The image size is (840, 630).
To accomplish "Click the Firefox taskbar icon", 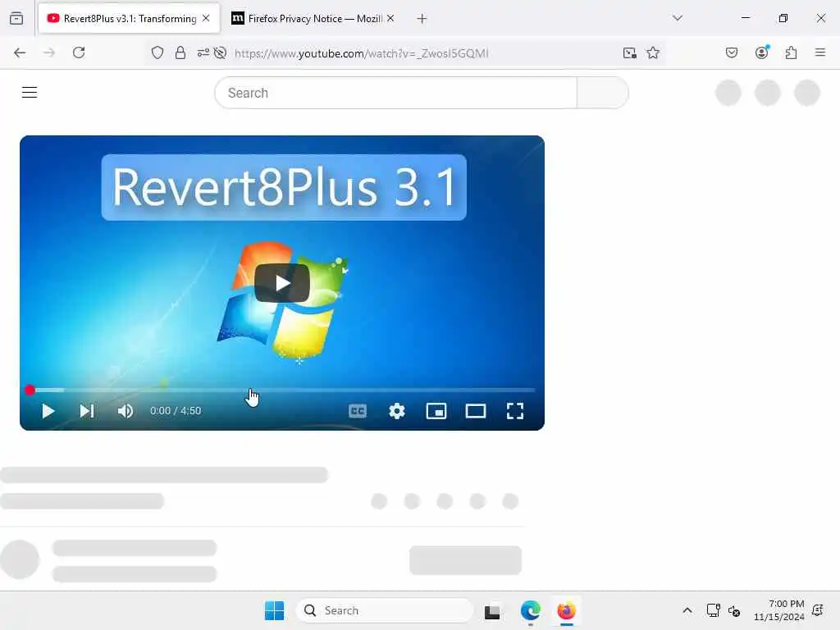I will 566,610.
